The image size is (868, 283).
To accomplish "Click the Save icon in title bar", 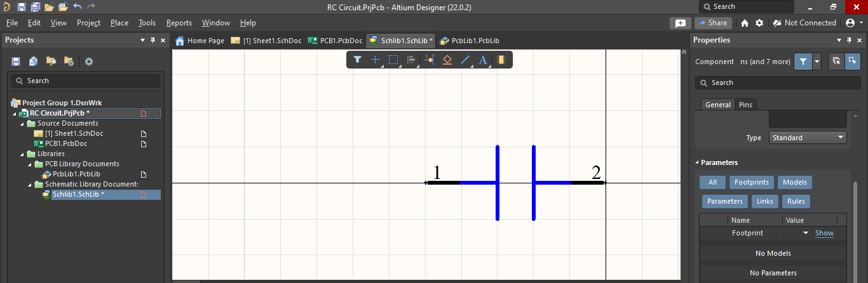I will [x=21, y=7].
